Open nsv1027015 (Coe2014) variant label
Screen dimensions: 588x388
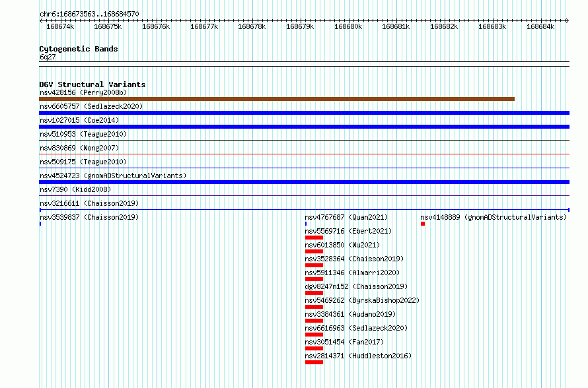tap(79, 120)
